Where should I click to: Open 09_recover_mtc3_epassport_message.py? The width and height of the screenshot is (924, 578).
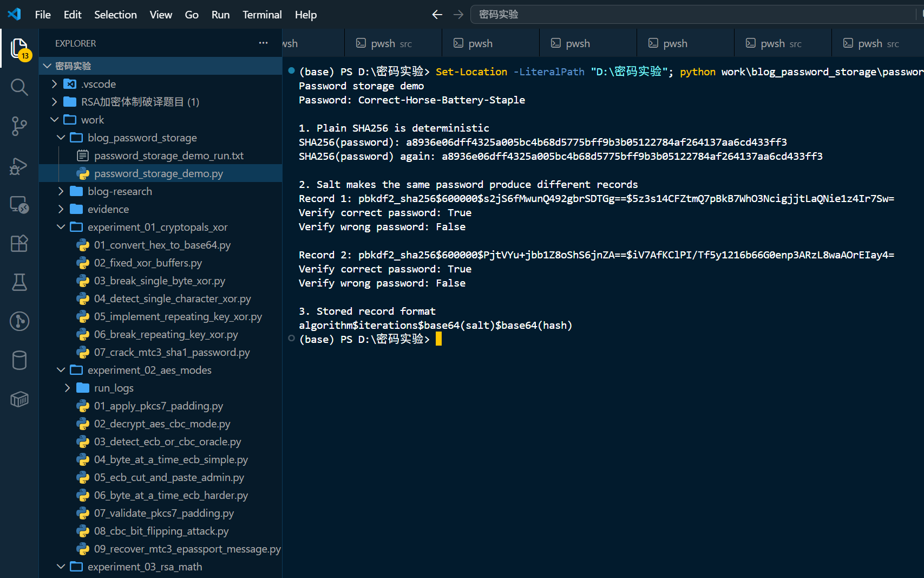point(161,549)
